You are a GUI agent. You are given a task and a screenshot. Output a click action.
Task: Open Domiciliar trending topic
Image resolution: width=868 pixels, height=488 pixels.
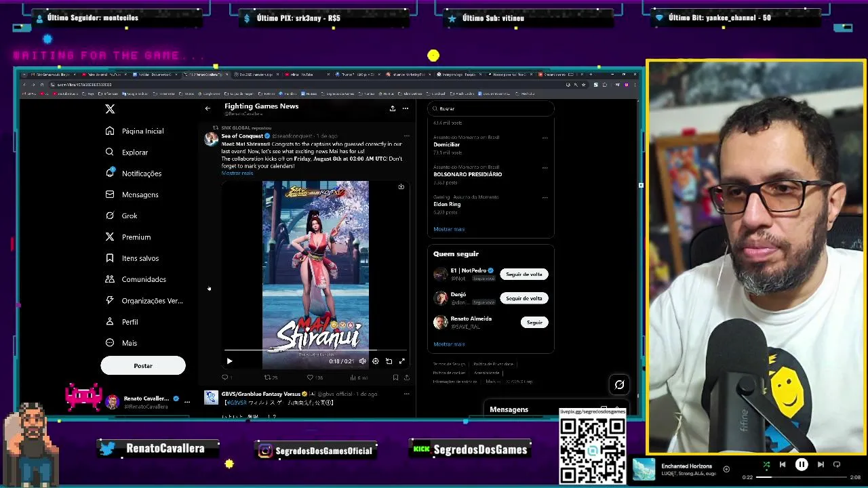pyautogui.click(x=446, y=144)
